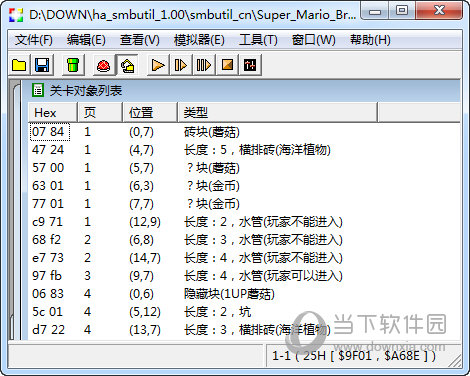
Task: Open the 查看(V) menu
Action: click(x=139, y=40)
